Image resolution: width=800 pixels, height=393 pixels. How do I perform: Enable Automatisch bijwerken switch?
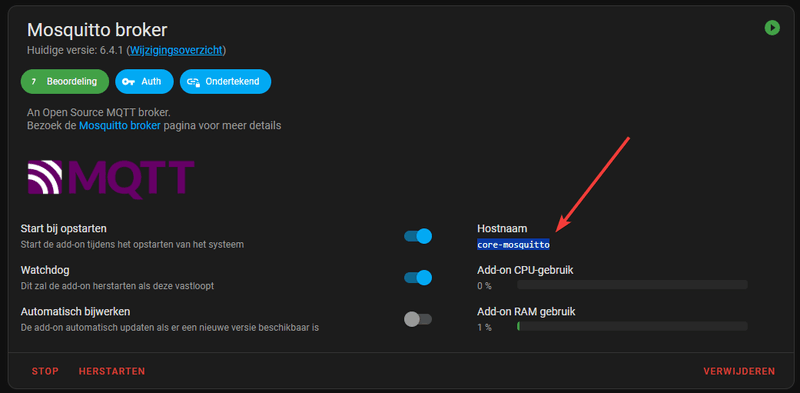tap(418, 319)
